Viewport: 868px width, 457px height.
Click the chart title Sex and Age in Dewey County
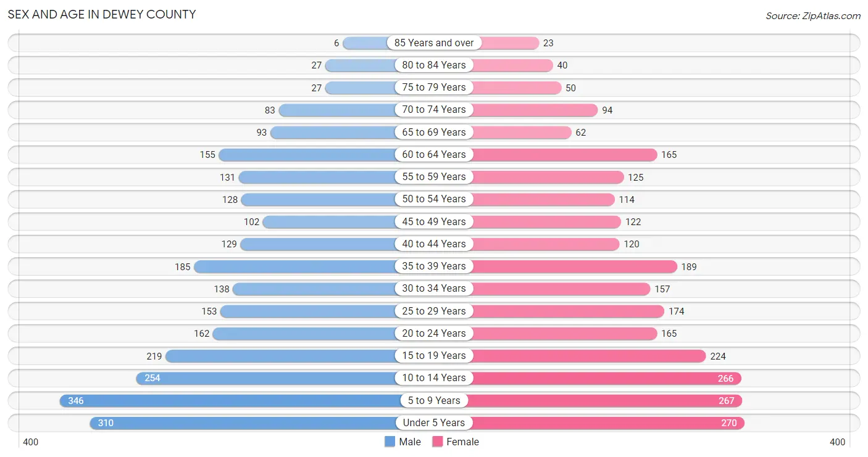102,14
